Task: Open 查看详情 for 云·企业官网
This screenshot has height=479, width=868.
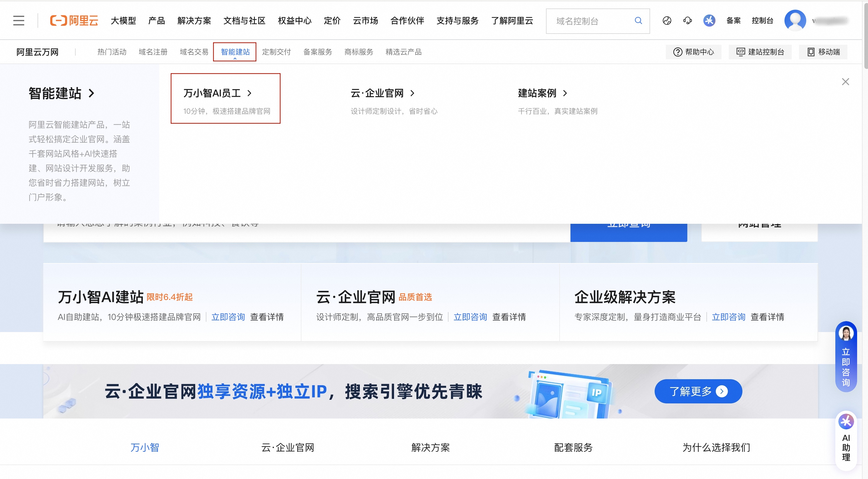Action: tap(509, 317)
